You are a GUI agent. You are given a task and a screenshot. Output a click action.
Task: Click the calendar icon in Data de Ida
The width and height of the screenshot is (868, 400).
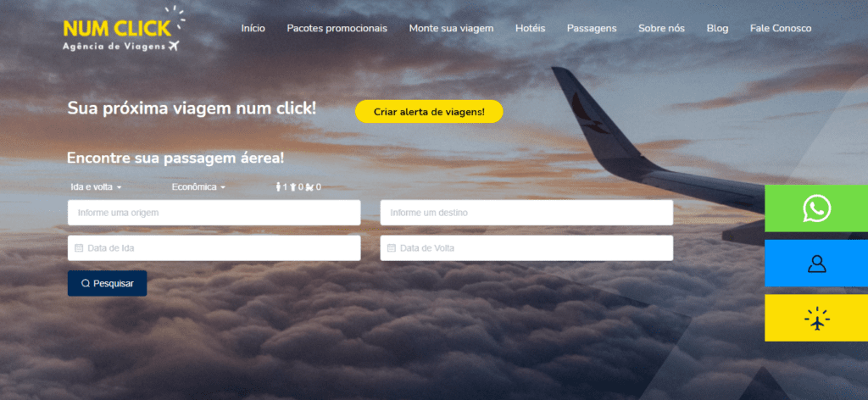pos(79,248)
